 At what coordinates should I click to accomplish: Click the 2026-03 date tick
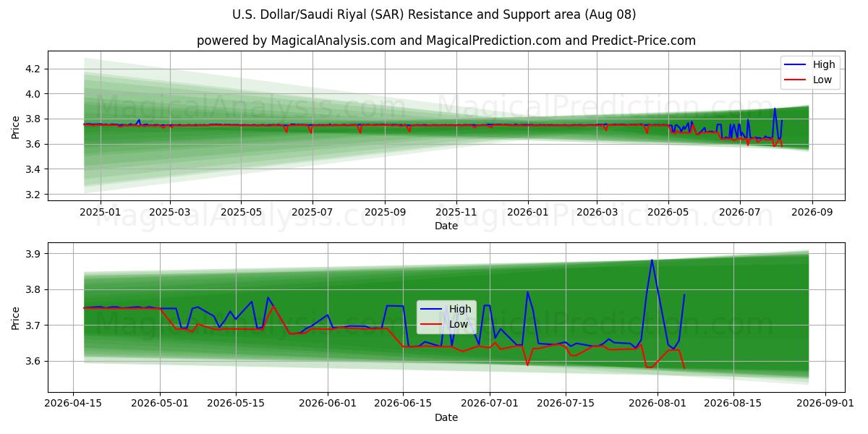point(596,213)
